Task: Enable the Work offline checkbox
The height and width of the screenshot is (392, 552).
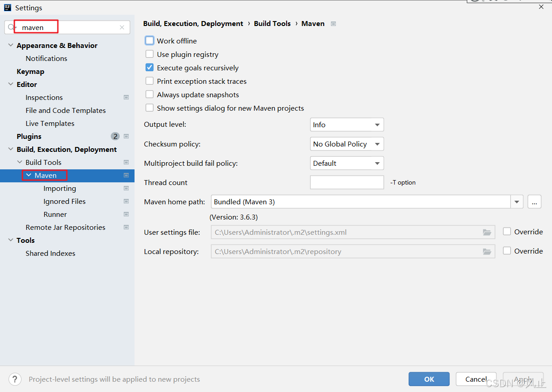Action: 150,41
